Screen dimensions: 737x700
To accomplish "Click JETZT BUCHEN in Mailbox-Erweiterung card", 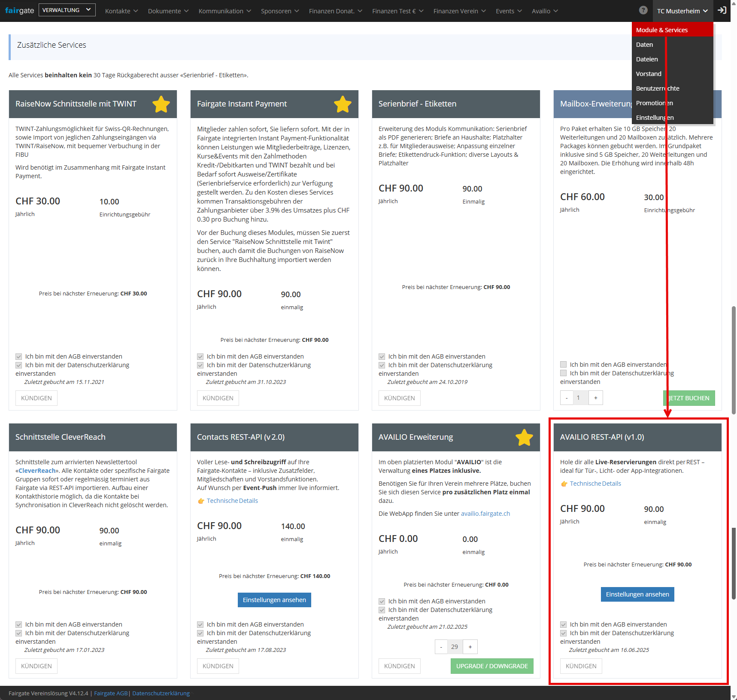I will point(689,398).
